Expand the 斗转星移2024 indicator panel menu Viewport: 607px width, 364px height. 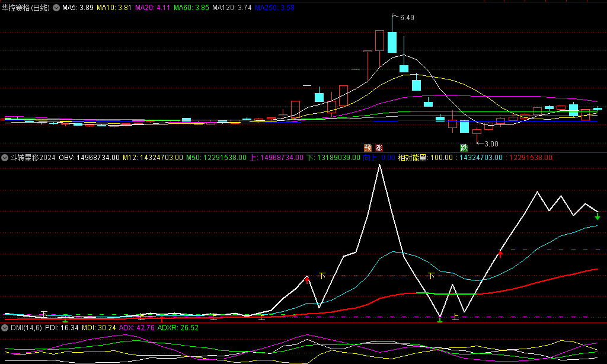[x=5, y=158]
